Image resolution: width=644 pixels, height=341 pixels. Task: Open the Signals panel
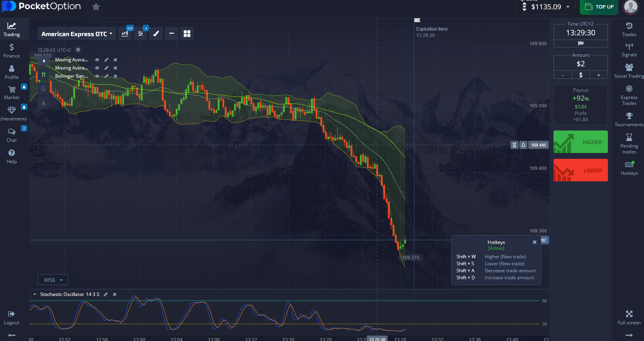pos(629,50)
